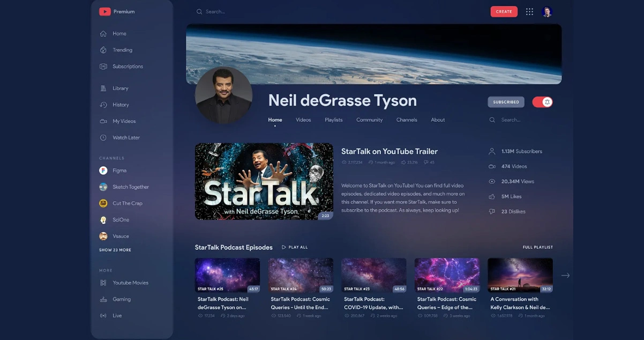
Task: Click the thumbs-up Likes icon in stats
Action: tap(492, 196)
